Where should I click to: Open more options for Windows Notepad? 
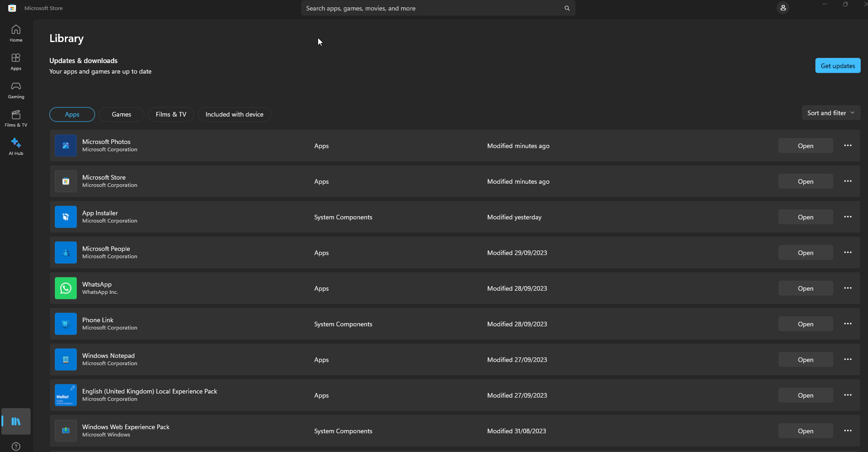(848, 359)
